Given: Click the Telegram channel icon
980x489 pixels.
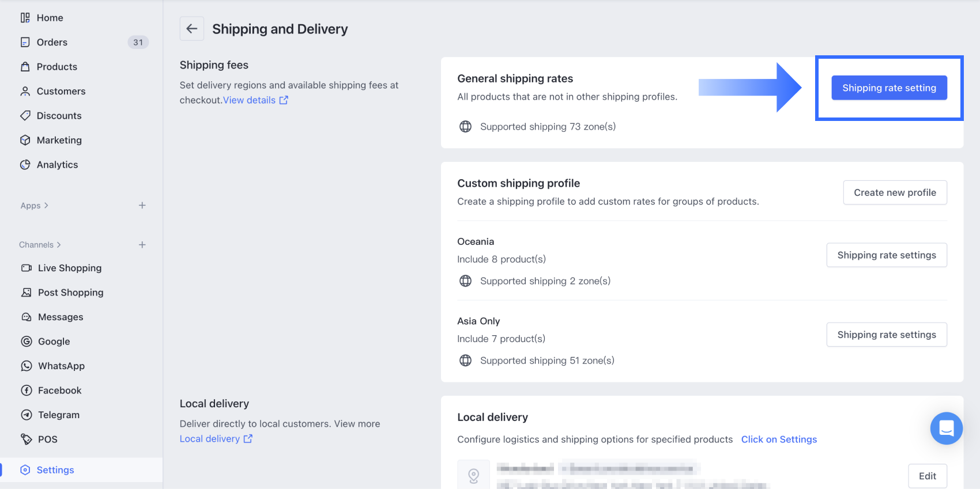Looking at the screenshot, I should (x=27, y=415).
